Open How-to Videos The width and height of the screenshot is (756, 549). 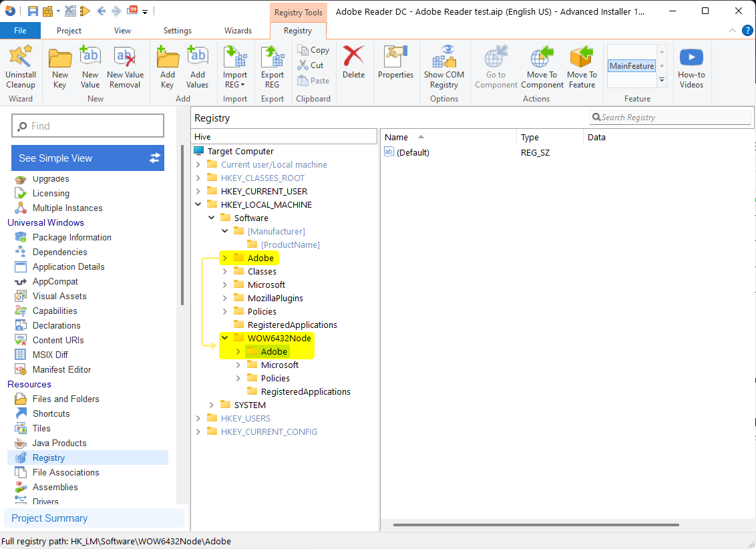click(x=691, y=67)
